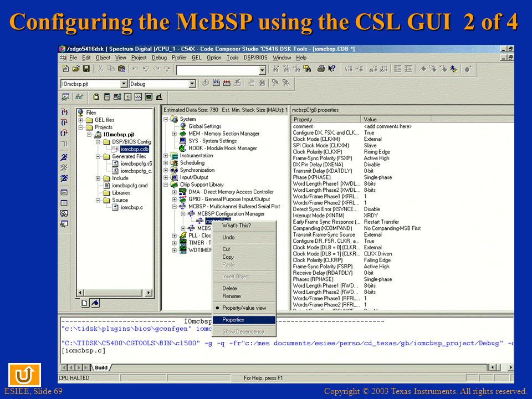Click the GPIO module icon
This screenshot has width=532, height=399.
183,199
